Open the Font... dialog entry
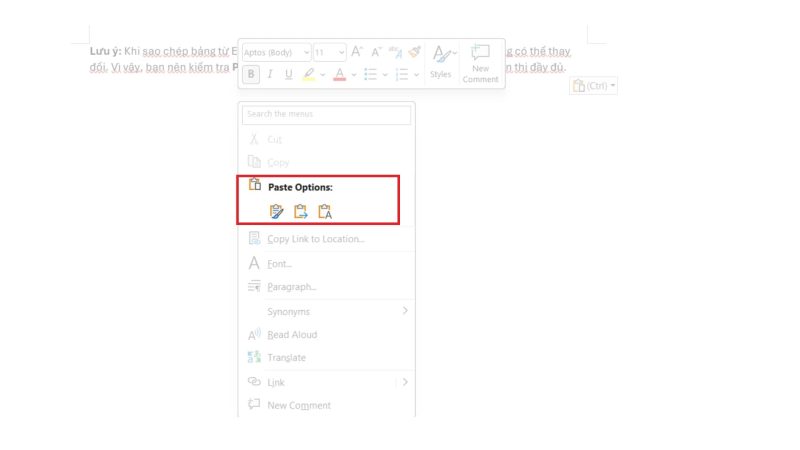800x450 pixels. [327, 264]
